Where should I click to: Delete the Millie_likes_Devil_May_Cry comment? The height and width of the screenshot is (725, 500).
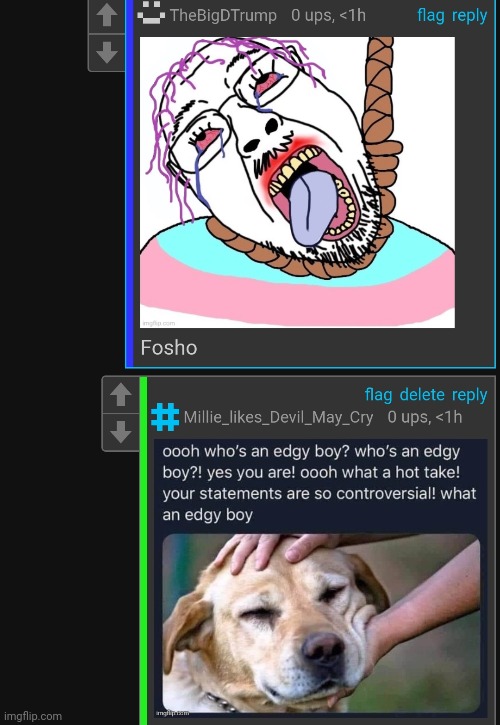tap(422, 394)
